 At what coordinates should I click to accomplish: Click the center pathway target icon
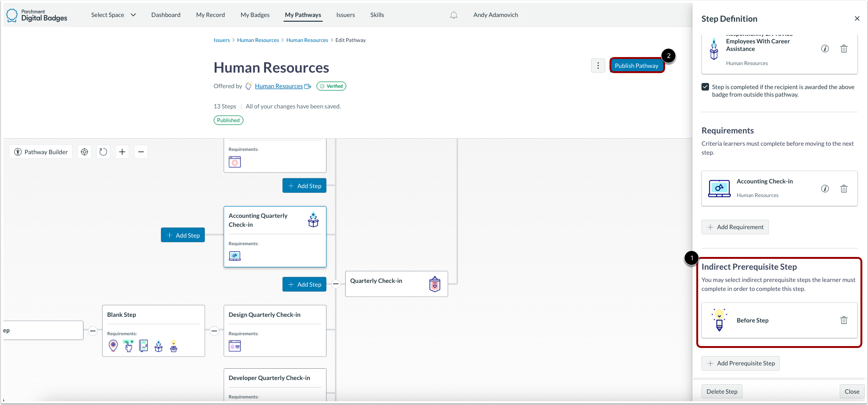tap(84, 152)
